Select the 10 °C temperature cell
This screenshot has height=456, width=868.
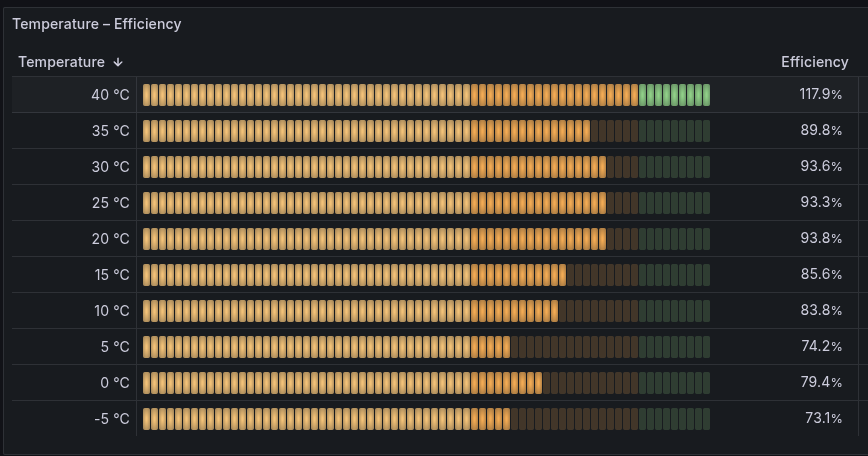[111, 311]
